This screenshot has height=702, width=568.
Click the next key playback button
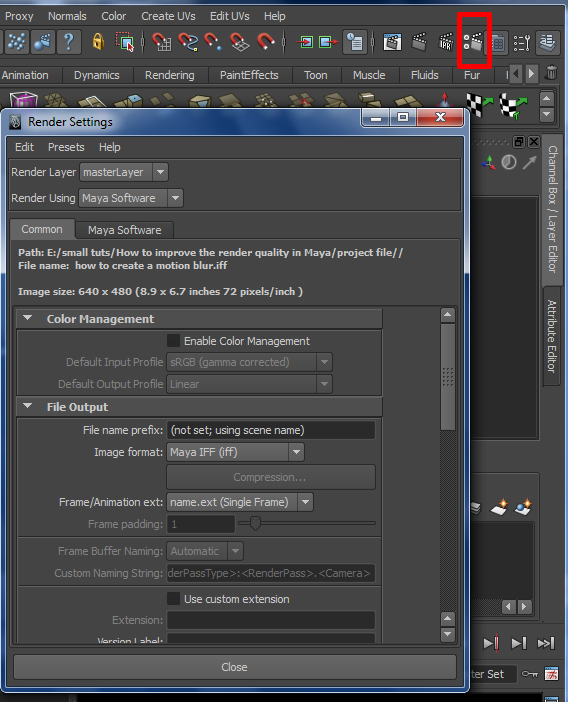click(x=491, y=643)
